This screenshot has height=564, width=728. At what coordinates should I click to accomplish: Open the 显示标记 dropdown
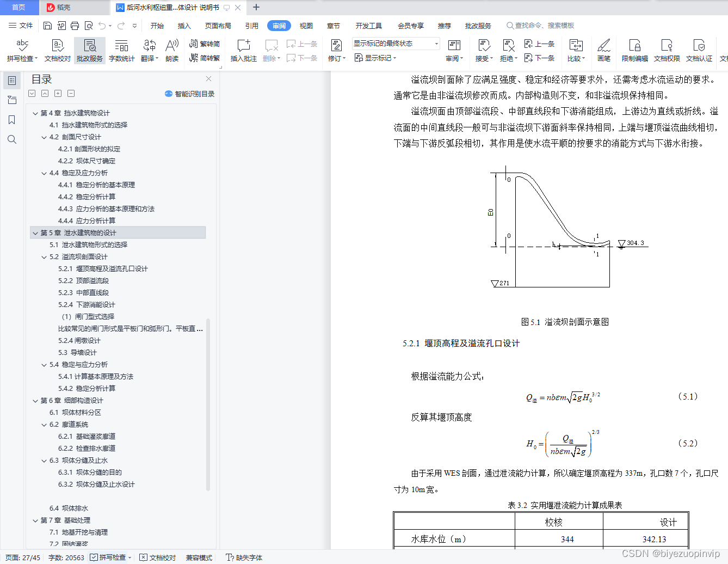click(x=375, y=58)
